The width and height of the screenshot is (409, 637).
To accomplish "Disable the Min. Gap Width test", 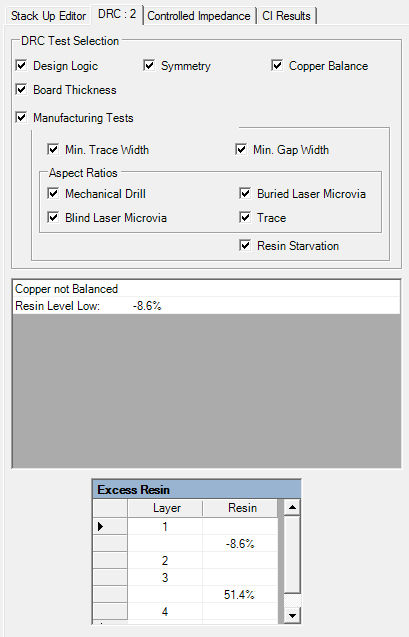I will (241, 150).
